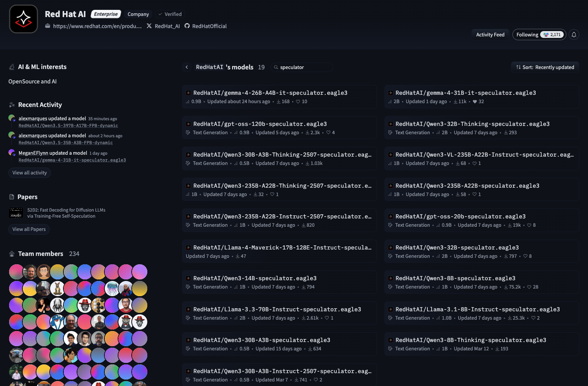The height and width of the screenshot is (386, 588).
Task: Open the Activity Feed
Action: [490, 35]
